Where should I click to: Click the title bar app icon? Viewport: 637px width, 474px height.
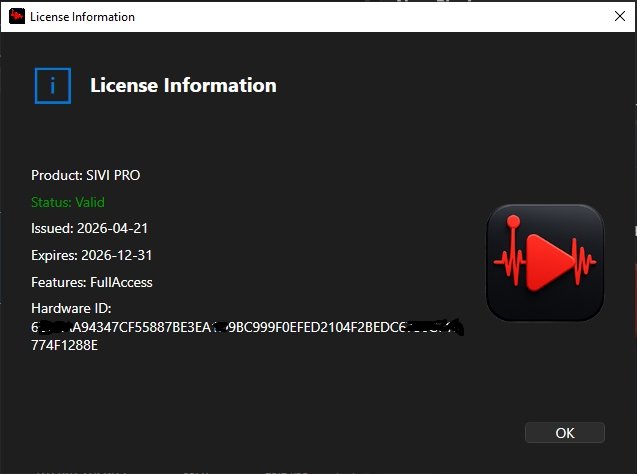click(x=17, y=16)
